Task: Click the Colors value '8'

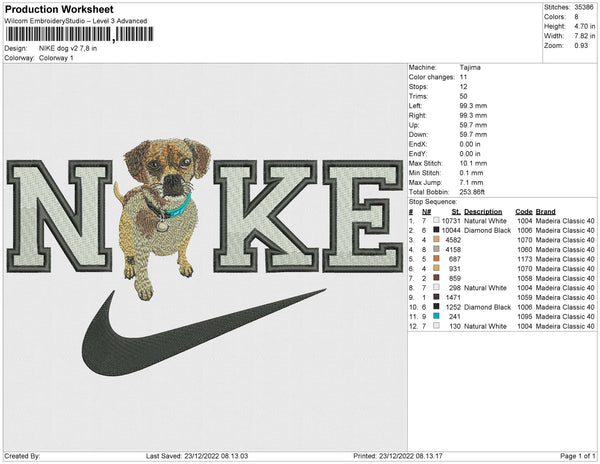Action: point(576,17)
